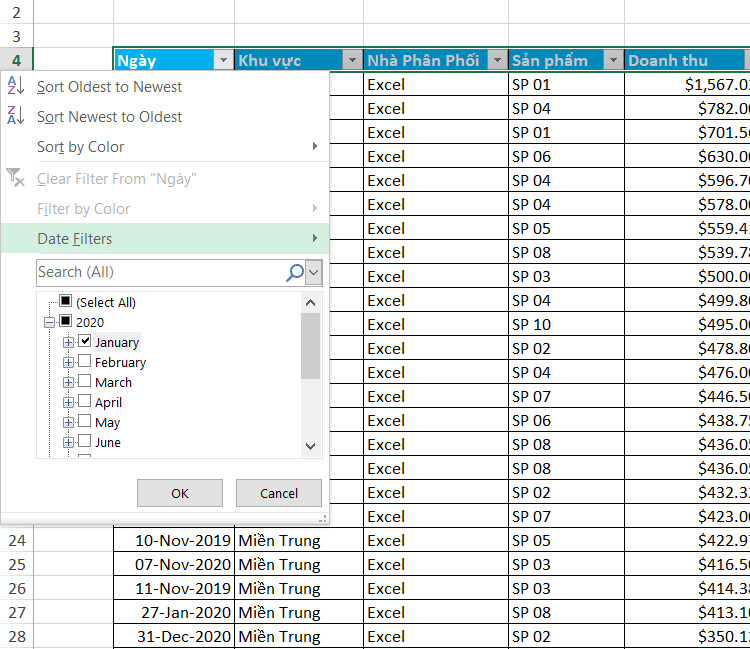Viewport: 750px width, 649px height.
Task: Open the Sort by Color submenu
Action: 165,146
